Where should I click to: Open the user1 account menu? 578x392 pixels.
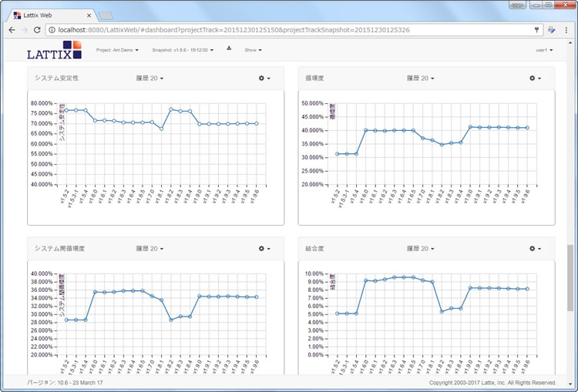[544, 50]
